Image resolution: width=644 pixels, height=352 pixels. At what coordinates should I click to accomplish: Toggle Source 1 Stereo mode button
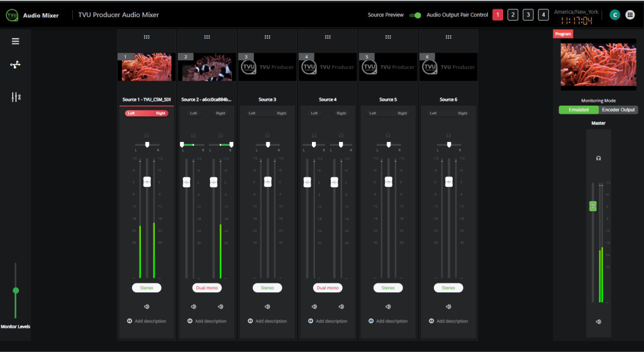tap(147, 288)
